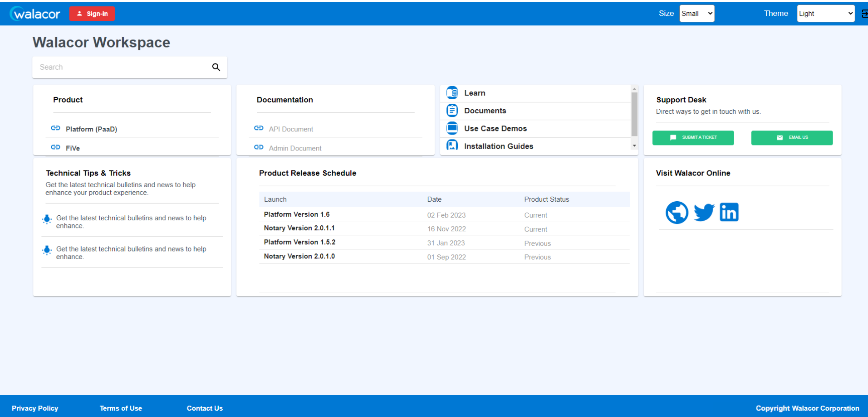The width and height of the screenshot is (868, 417).
Task: Open the Walacor Twitter icon
Action: (x=704, y=212)
